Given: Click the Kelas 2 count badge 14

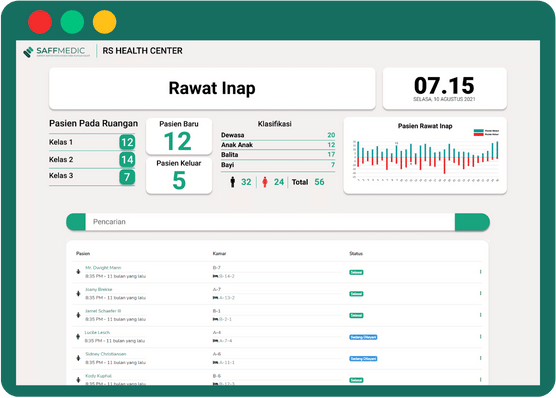Looking at the screenshot, I should tap(127, 160).
